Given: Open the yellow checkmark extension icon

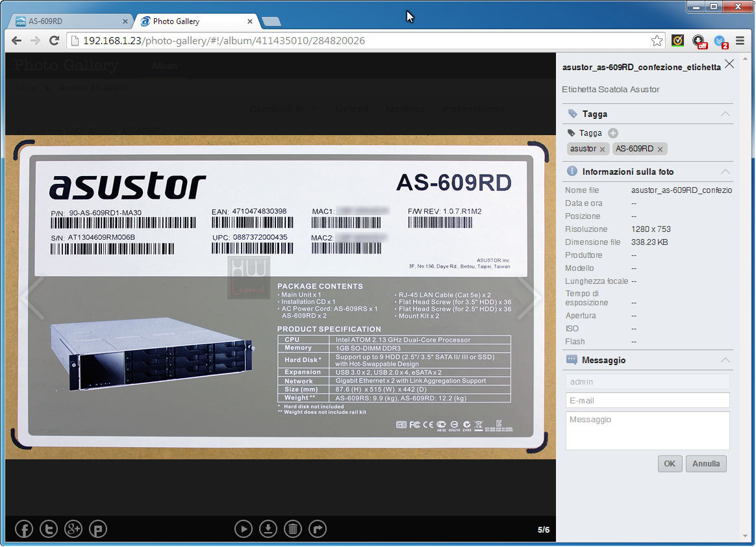Looking at the screenshot, I should (x=677, y=40).
